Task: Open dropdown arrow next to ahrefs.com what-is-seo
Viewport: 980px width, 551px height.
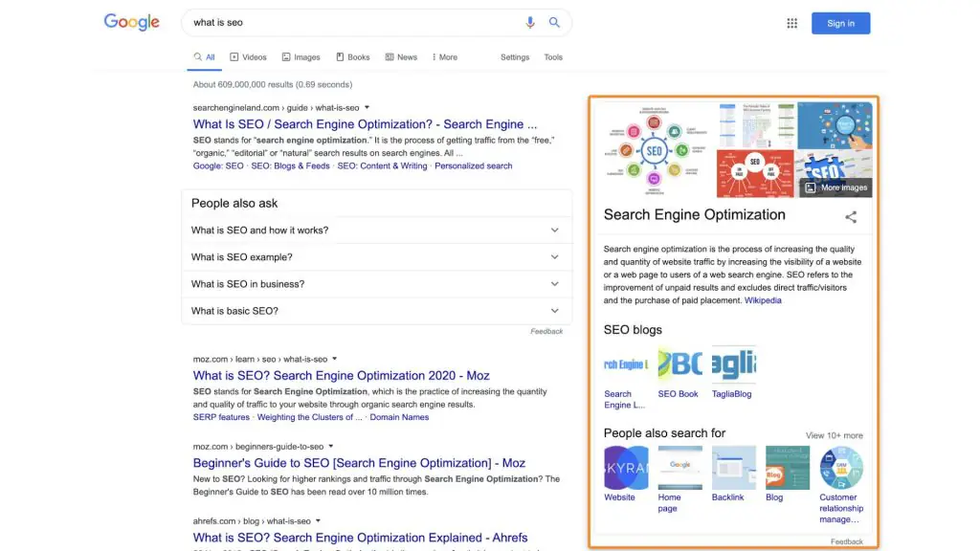Action: (x=318, y=521)
